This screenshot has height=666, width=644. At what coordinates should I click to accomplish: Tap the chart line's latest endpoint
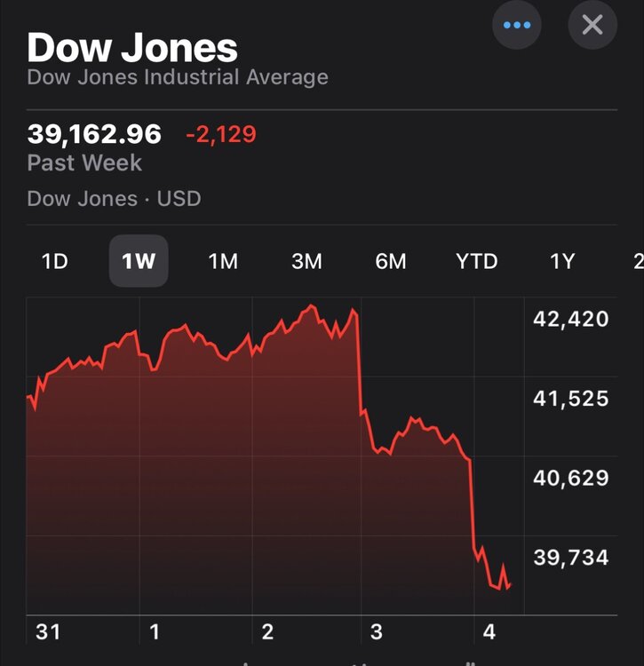(x=510, y=583)
